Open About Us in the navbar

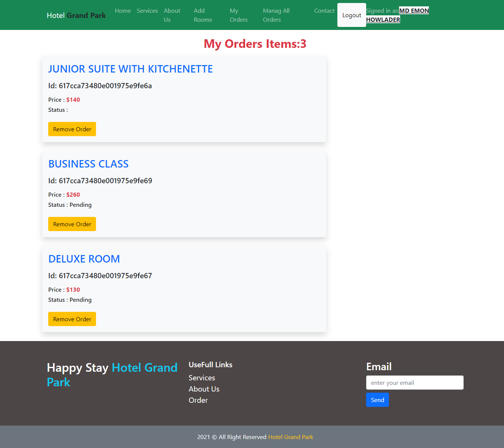[171, 15]
